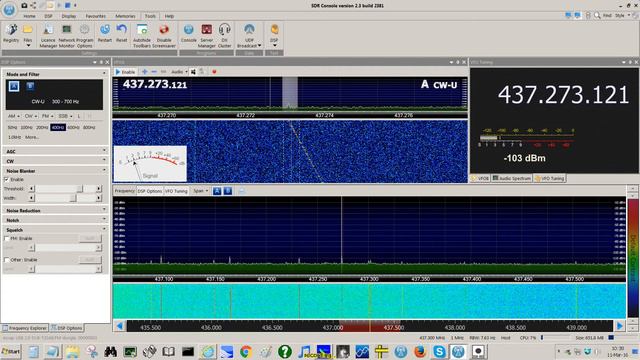This screenshot has width=640, height=360.
Task: Select the 400Hz filter width
Action: click(58, 128)
